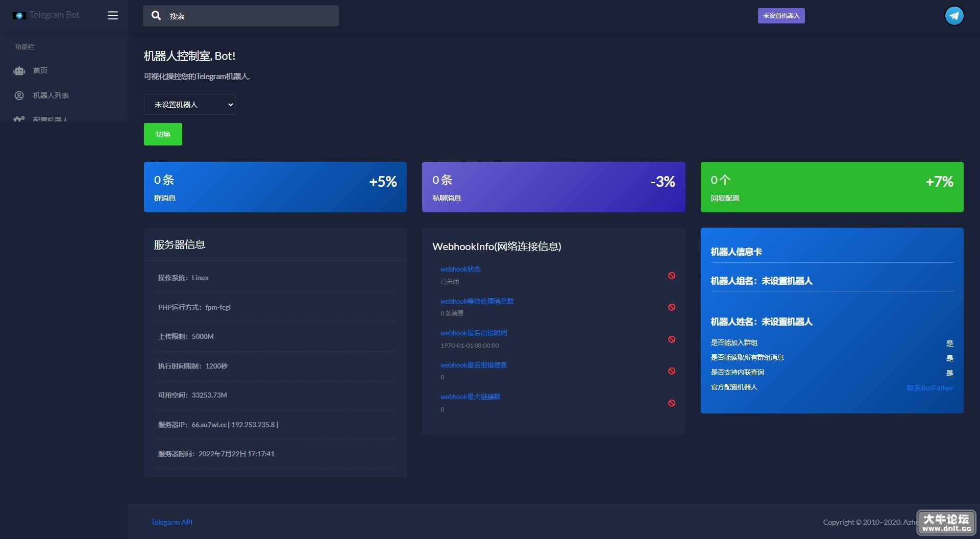This screenshot has width=980, height=539.
Task: Click the blocked icon for webhook等待处理消息数
Action: pyautogui.click(x=672, y=307)
